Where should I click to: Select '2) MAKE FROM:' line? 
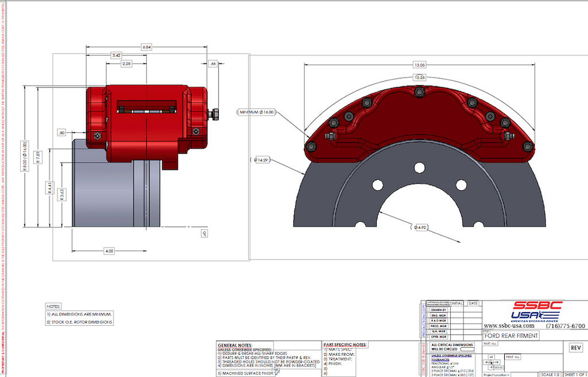pyautogui.click(x=339, y=354)
